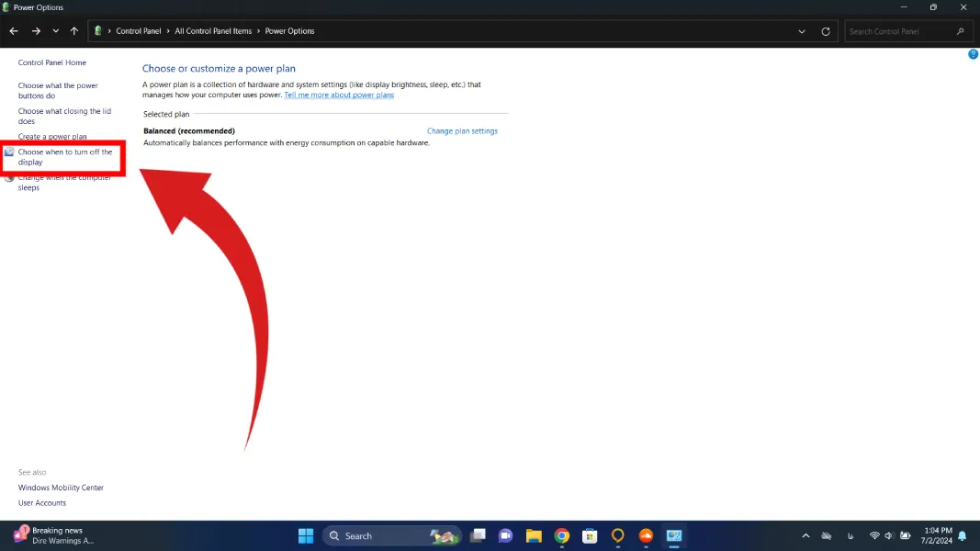Viewport: 980px width, 551px height.
Task: Open File Explorer from the taskbar
Action: click(534, 535)
